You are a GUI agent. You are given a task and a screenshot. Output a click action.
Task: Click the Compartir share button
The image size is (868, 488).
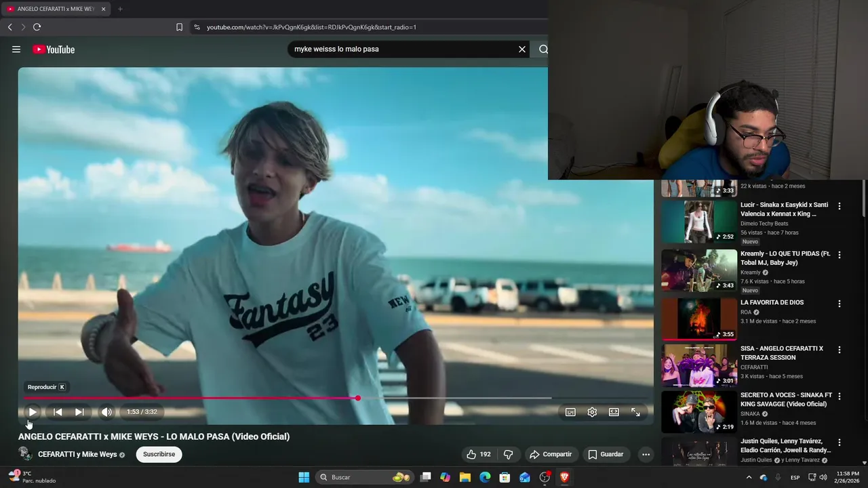pyautogui.click(x=551, y=454)
